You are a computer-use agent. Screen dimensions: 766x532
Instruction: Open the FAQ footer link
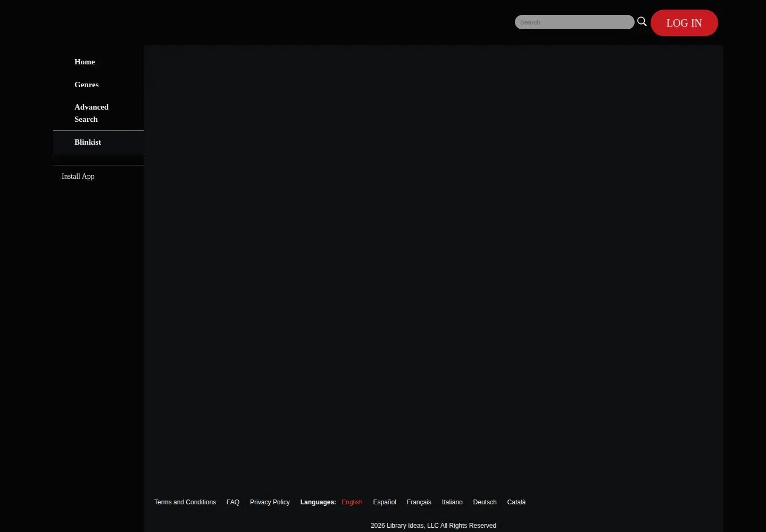click(233, 502)
